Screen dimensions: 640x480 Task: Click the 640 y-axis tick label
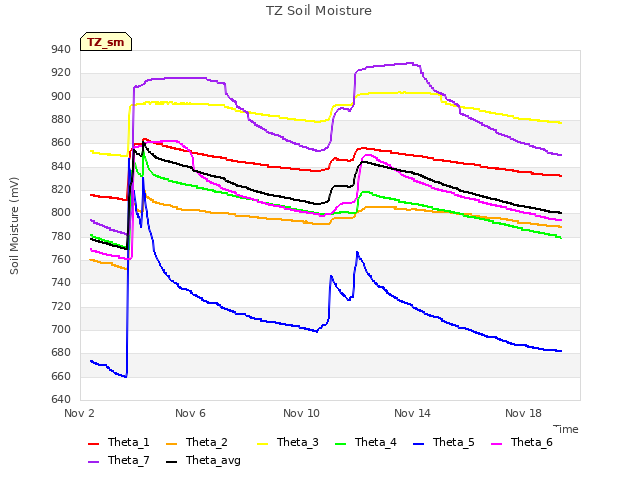(61, 399)
